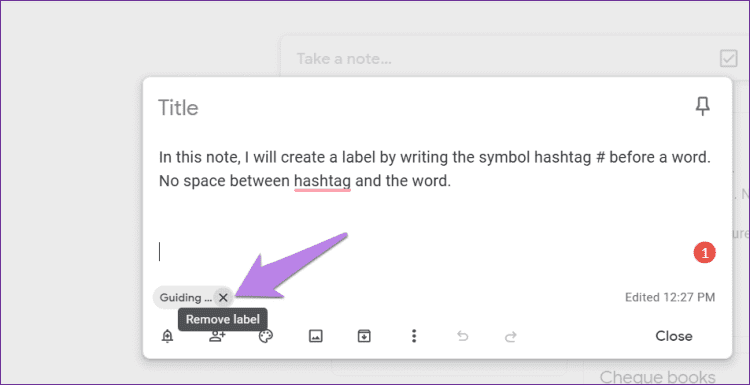The height and width of the screenshot is (385, 750).
Task: Archive the note with the archive icon
Action: [x=364, y=337]
